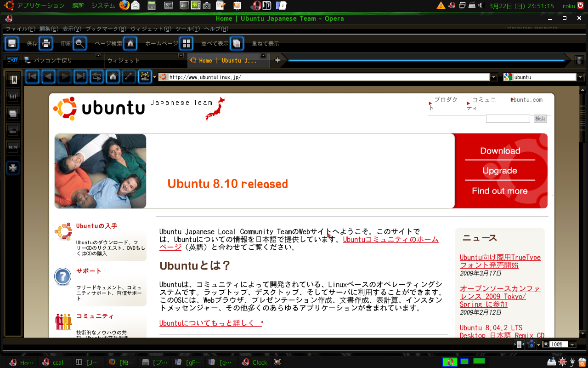Click the Google search field containing ubuntu
Screen dimensions: 588x368
(545, 77)
